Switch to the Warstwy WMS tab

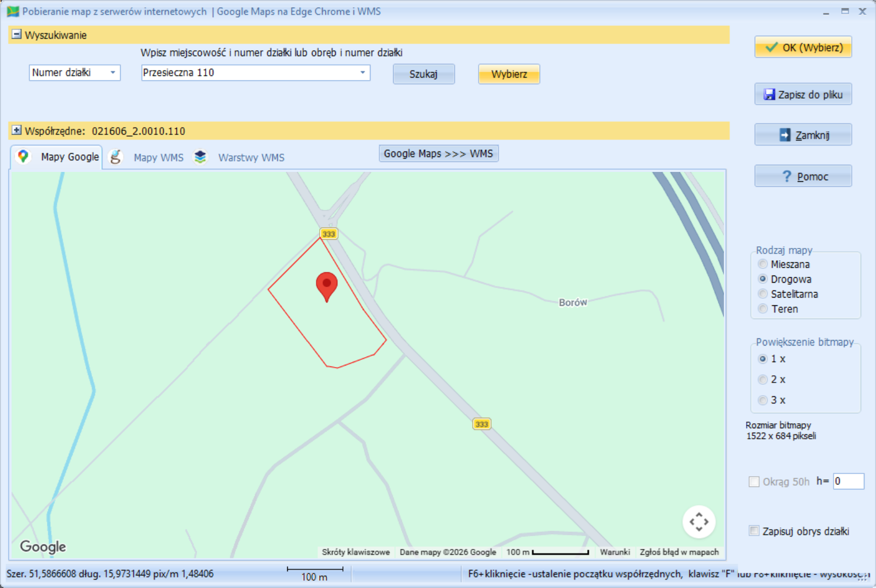coord(251,158)
